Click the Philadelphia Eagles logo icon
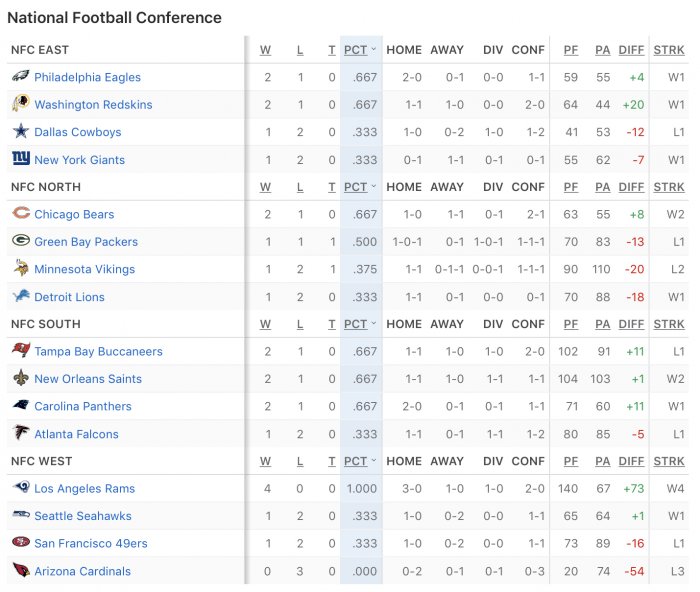700x592 pixels. [21, 76]
